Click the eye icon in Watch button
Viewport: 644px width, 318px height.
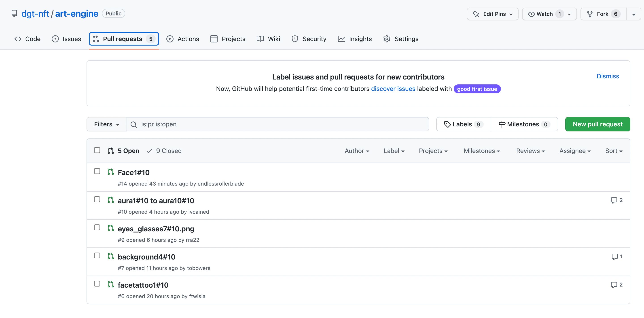point(531,14)
